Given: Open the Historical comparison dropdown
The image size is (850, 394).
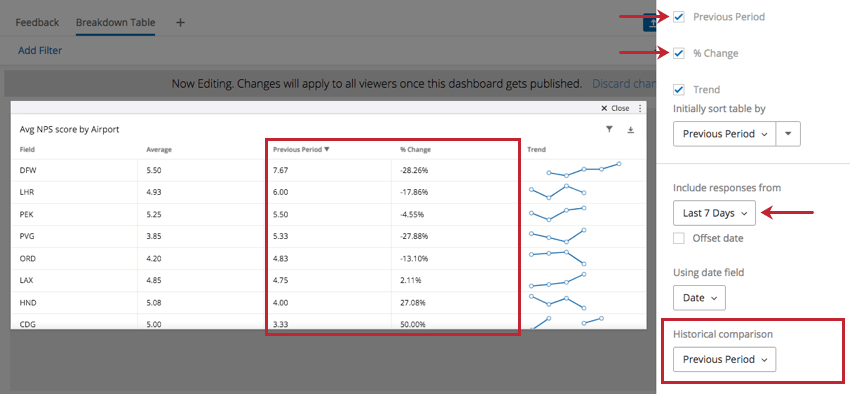Looking at the screenshot, I should 724,359.
